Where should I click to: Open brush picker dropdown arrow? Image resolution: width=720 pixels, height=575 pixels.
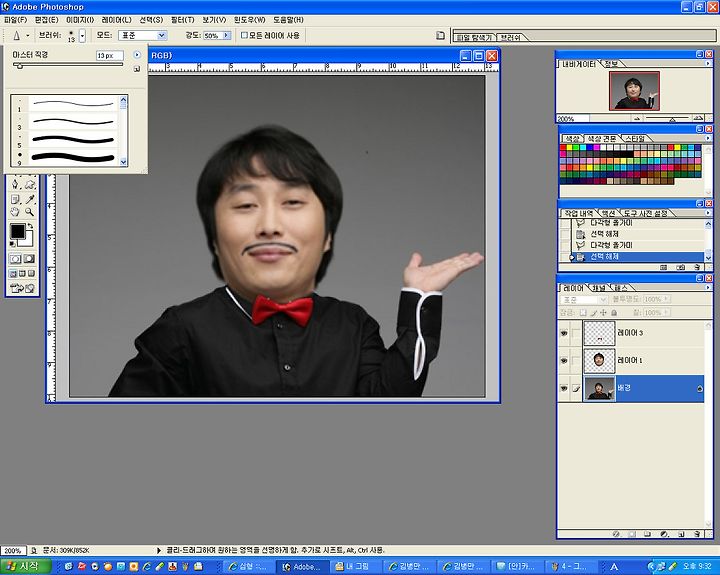point(82,35)
